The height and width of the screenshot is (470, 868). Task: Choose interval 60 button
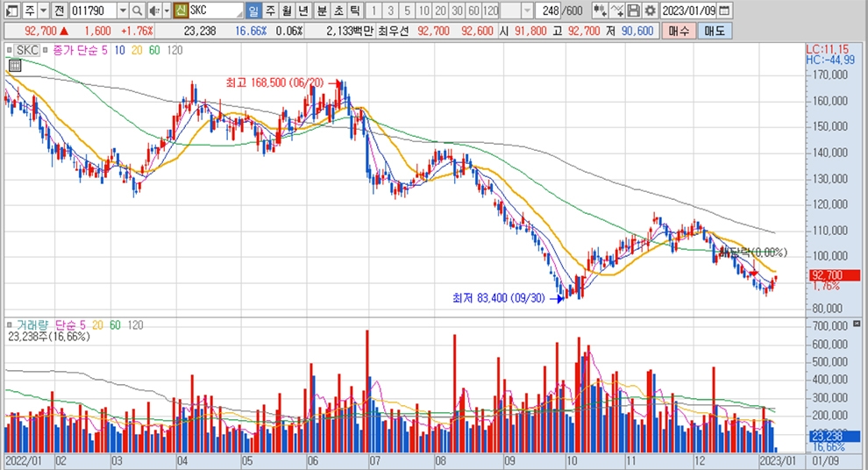click(x=473, y=10)
